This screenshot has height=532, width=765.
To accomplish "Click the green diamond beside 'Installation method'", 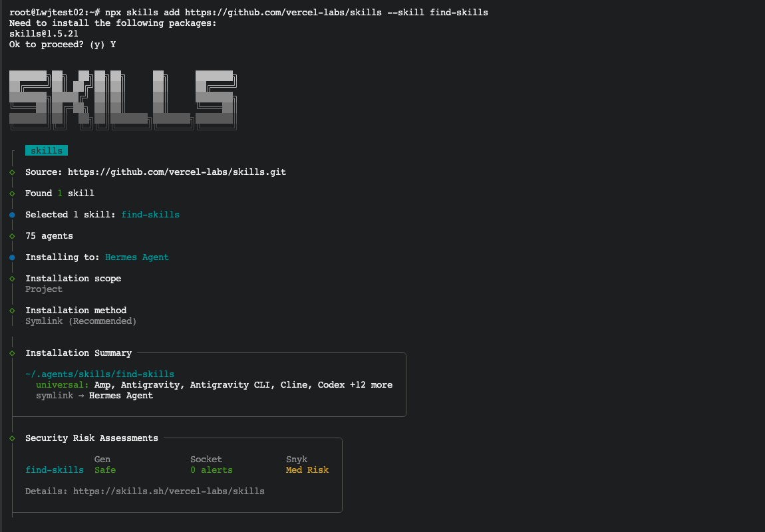I will point(12,311).
